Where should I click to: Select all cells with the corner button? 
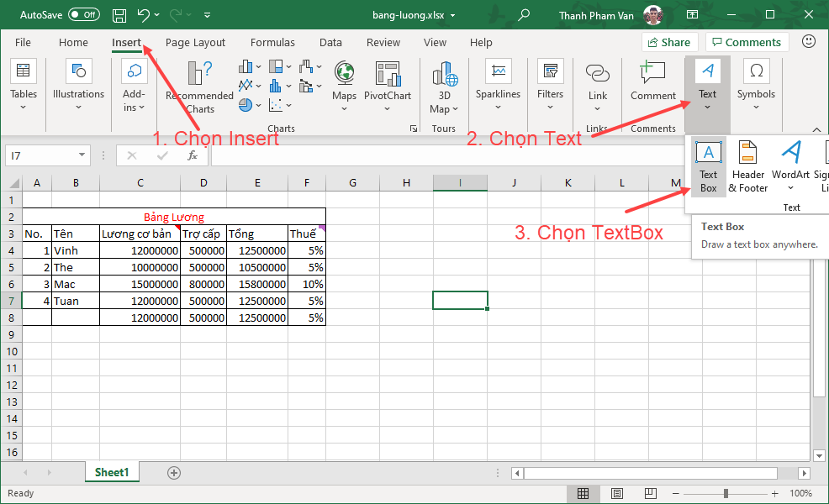click(12, 183)
